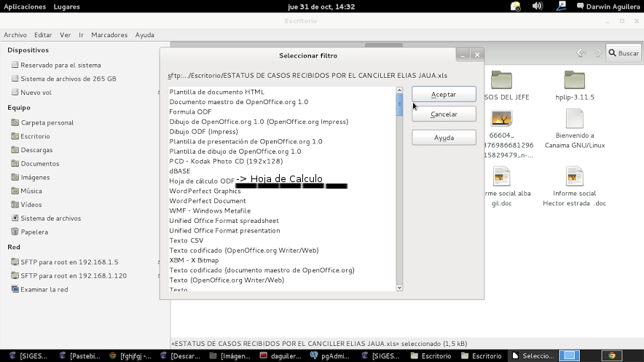This screenshot has height=362, width=644.
Task: Open the Darwin Aguilera user menu
Action: tap(608, 7)
